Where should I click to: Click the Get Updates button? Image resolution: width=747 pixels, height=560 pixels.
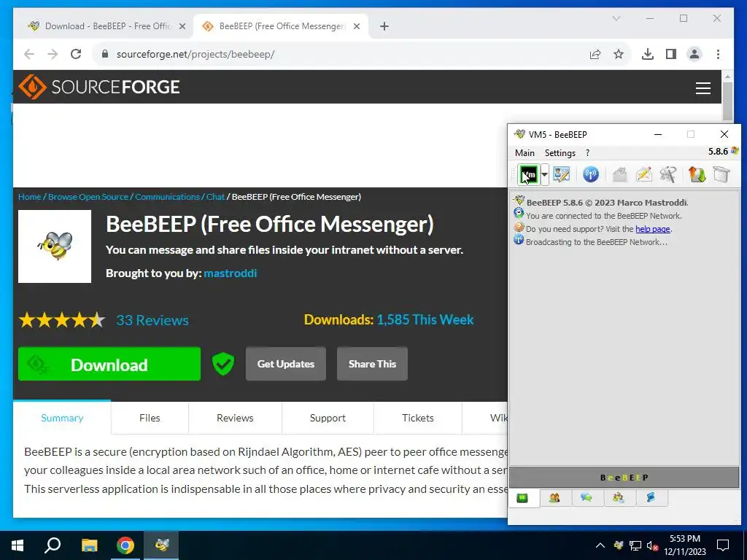286,364
